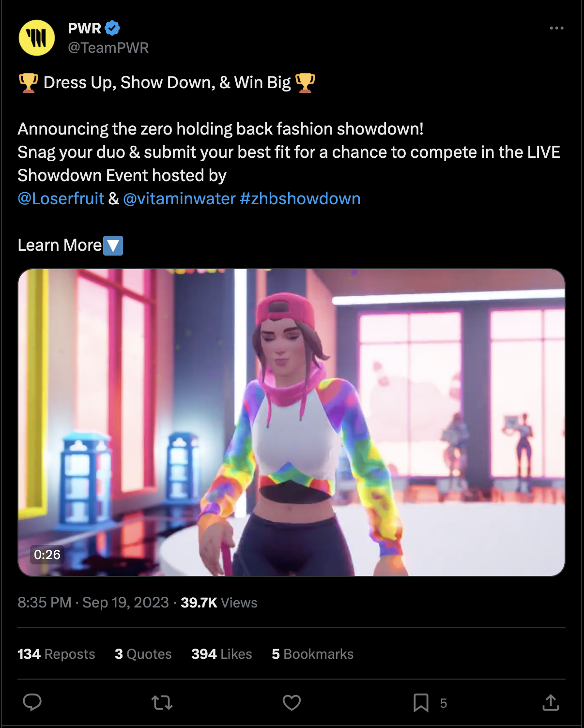View the 3 Quotes list
This screenshot has width=584, height=728.
143,654
